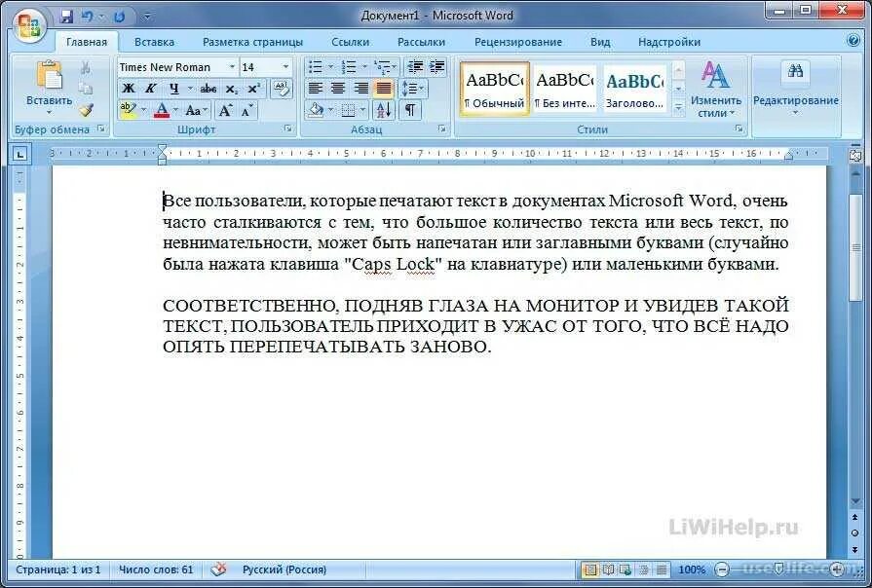This screenshot has height=588, width=872.
Task: Decrease paragraph indent
Action: tap(415, 67)
